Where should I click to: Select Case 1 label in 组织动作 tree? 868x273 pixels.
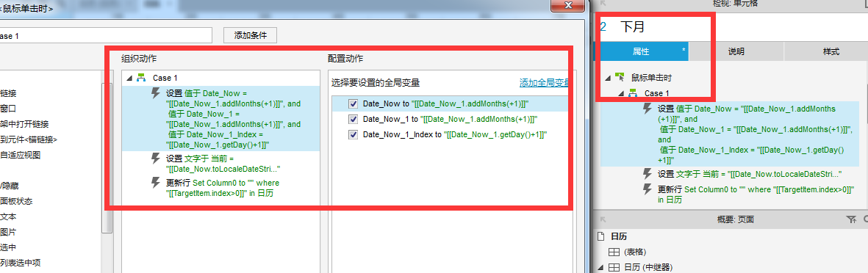click(x=165, y=78)
